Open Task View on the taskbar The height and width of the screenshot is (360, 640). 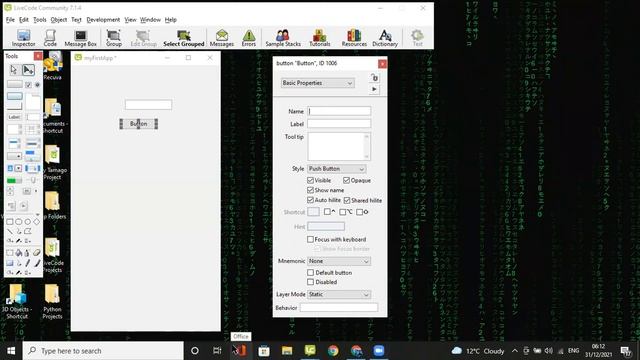click(217, 351)
